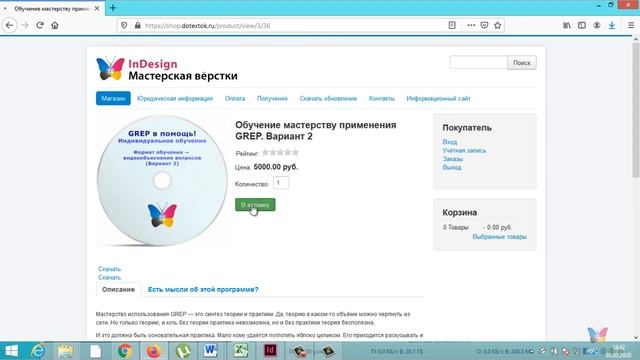Click the rating stars

280,153
